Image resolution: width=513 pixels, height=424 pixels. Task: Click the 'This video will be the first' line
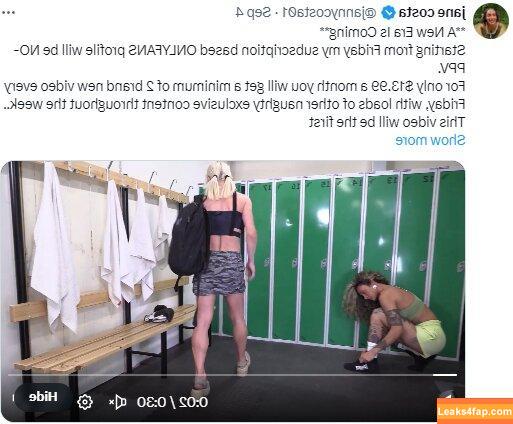[387, 122]
